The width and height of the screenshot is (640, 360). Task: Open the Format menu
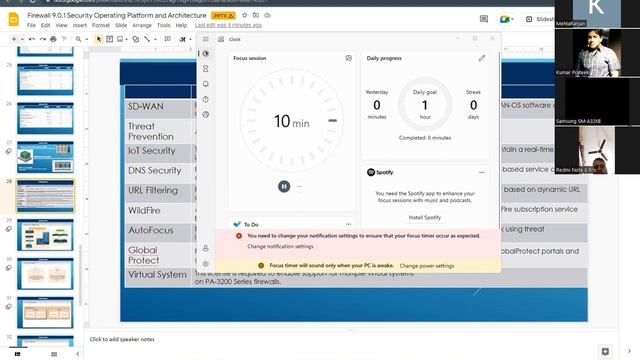tap(101, 25)
